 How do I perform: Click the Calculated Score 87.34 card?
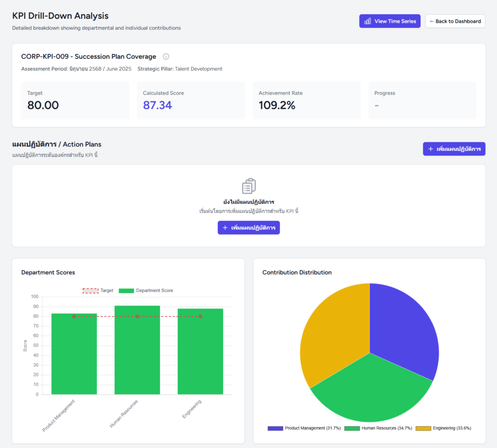click(x=191, y=100)
